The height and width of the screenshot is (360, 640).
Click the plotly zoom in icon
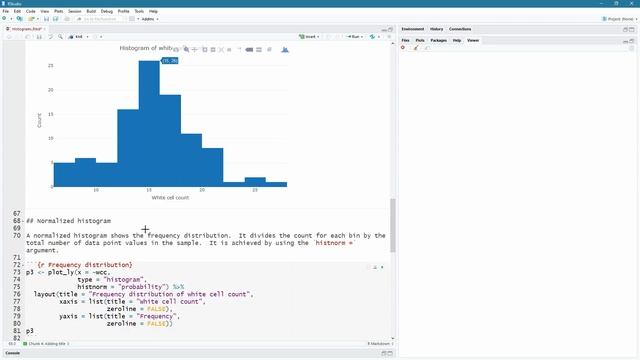204,50
